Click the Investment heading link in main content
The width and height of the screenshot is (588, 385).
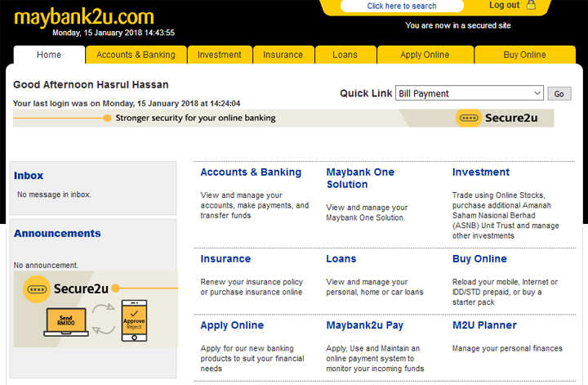pos(481,172)
